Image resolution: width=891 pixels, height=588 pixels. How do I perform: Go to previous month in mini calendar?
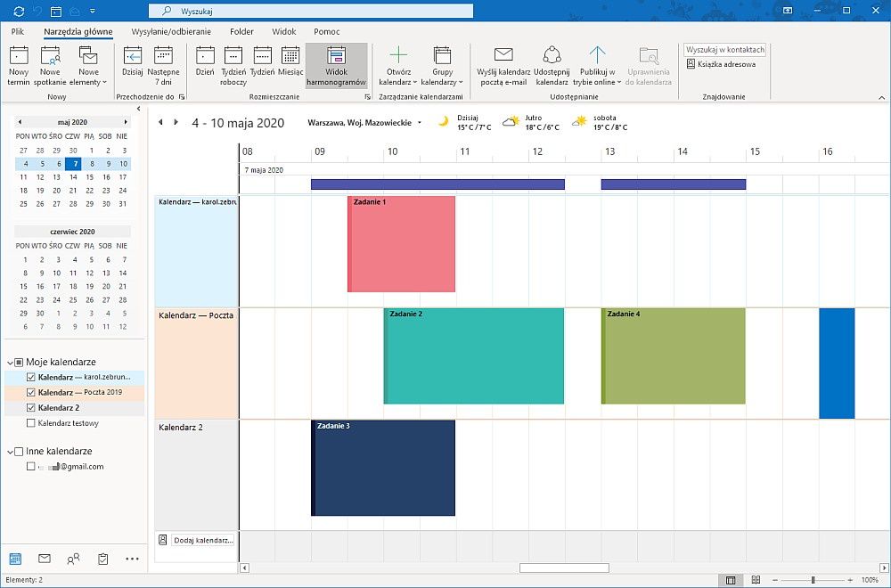pyautogui.click(x=20, y=121)
